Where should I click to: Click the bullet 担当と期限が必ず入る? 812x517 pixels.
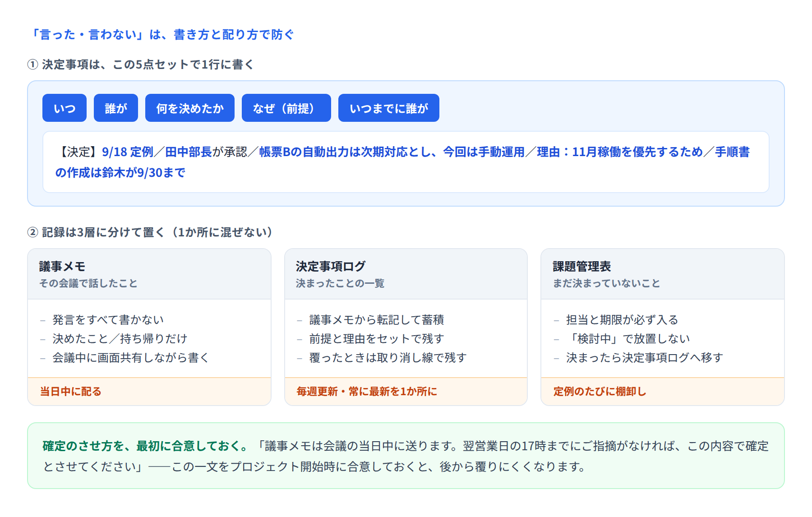click(622, 320)
